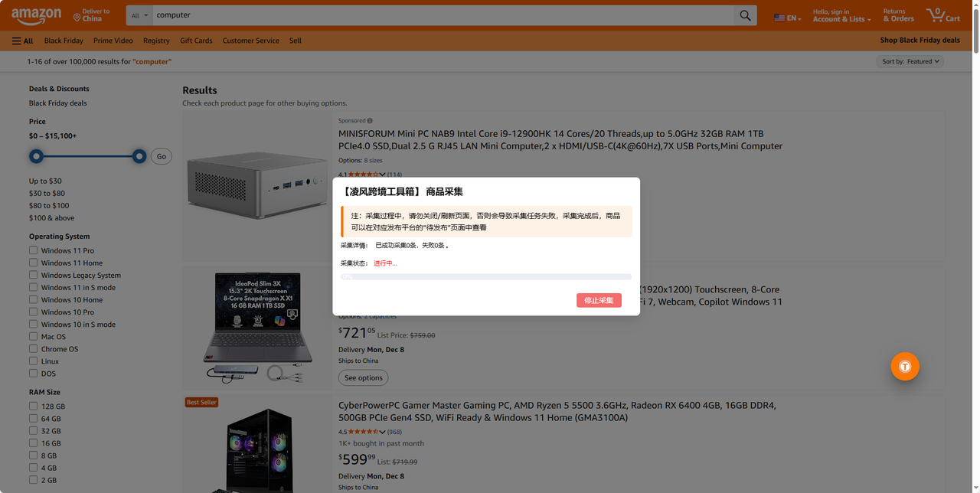The image size is (980, 493).
Task: Check the Windows Legacy System box
Action: 33,275
